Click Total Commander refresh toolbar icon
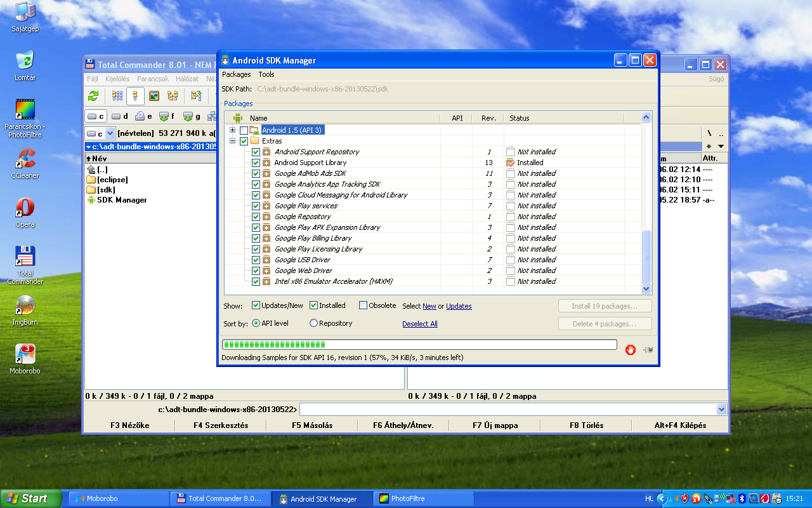The image size is (812, 508). [93, 96]
